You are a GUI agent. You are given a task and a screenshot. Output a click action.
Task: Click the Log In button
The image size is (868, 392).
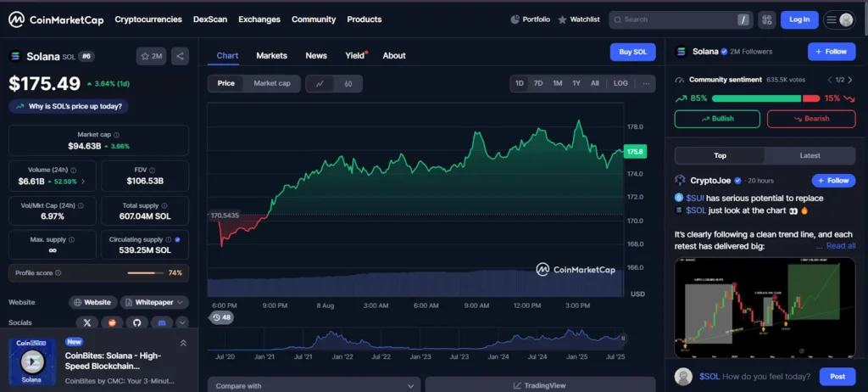[799, 20]
